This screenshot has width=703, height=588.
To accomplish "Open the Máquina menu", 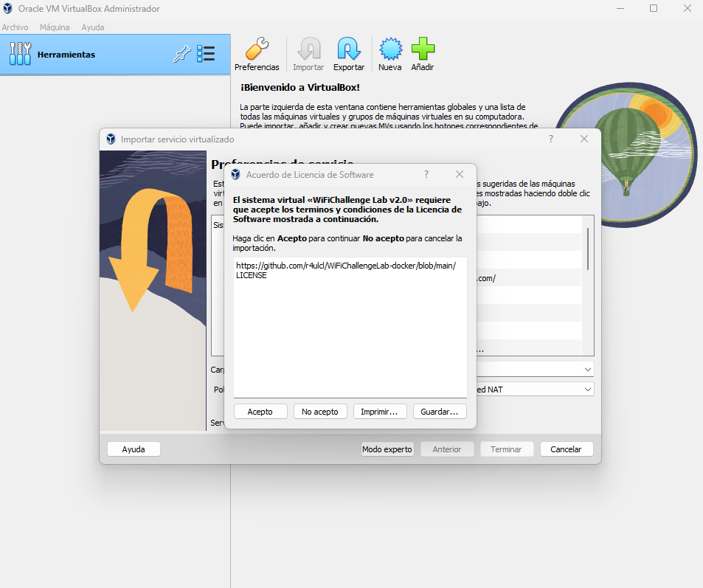I will tap(55, 27).
